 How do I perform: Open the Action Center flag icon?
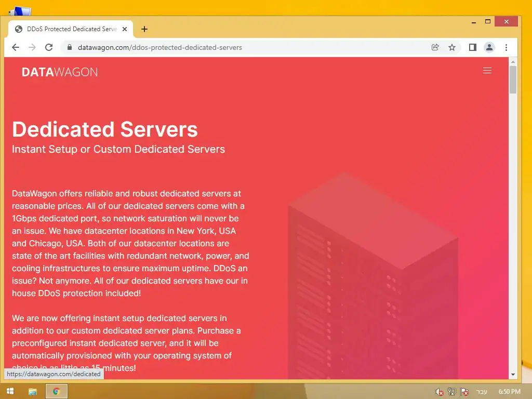[464, 392]
